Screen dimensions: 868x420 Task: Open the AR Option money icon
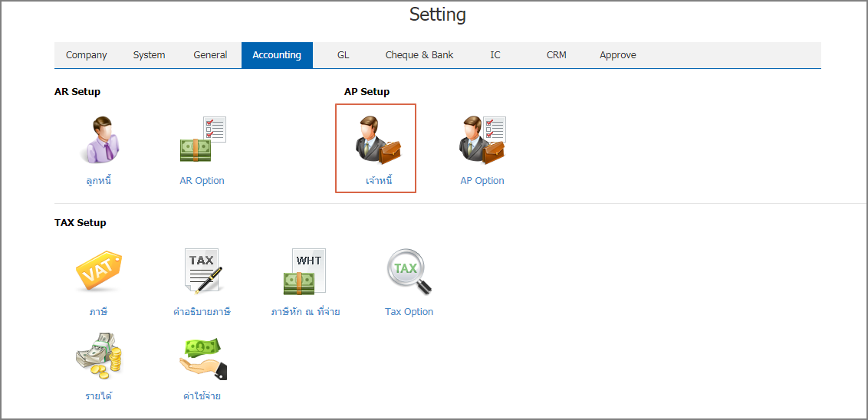point(202,139)
